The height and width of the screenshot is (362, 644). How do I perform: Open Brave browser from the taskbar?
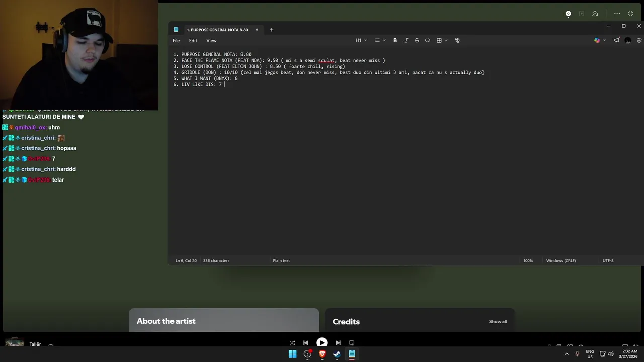click(322, 354)
